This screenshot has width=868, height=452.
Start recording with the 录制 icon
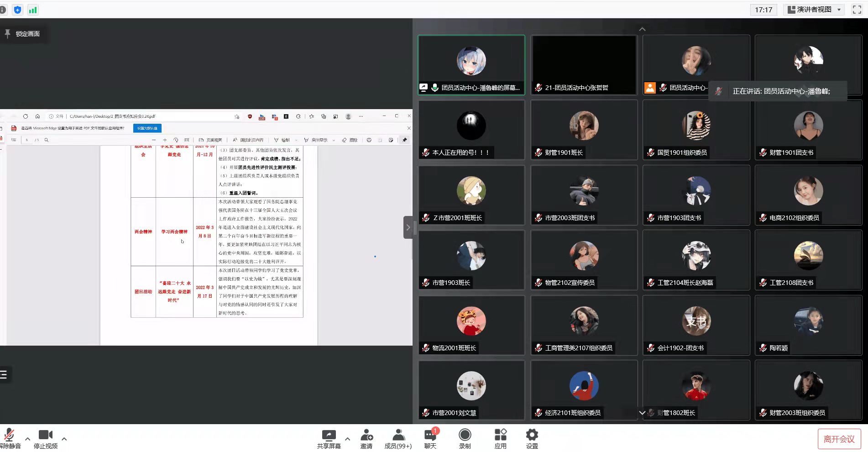click(x=465, y=435)
